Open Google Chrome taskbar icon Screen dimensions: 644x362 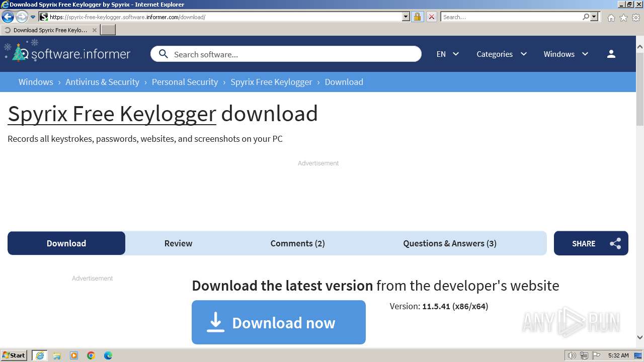coord(91,355)
